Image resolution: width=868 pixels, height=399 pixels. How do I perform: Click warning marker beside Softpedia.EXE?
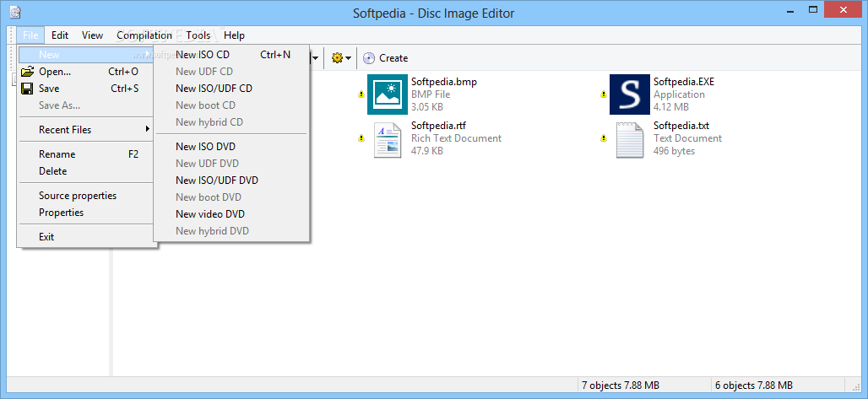(x=604, y=94)
